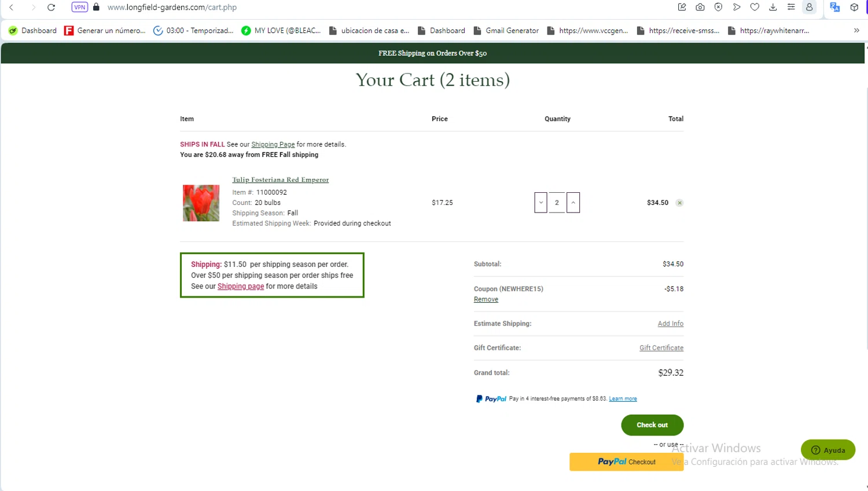Open the user profile icon
The image size is (868, 491).
[x=810, y=8]
